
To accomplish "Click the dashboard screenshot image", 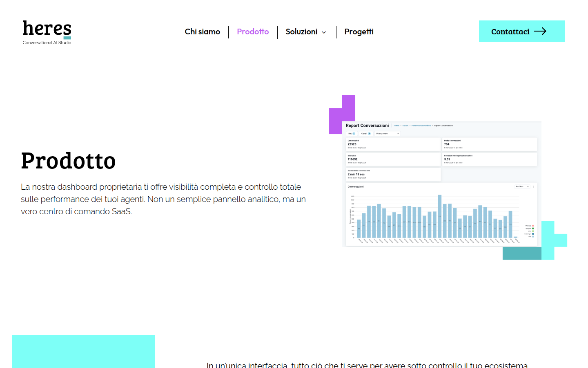I will click(x=441, y=184).
